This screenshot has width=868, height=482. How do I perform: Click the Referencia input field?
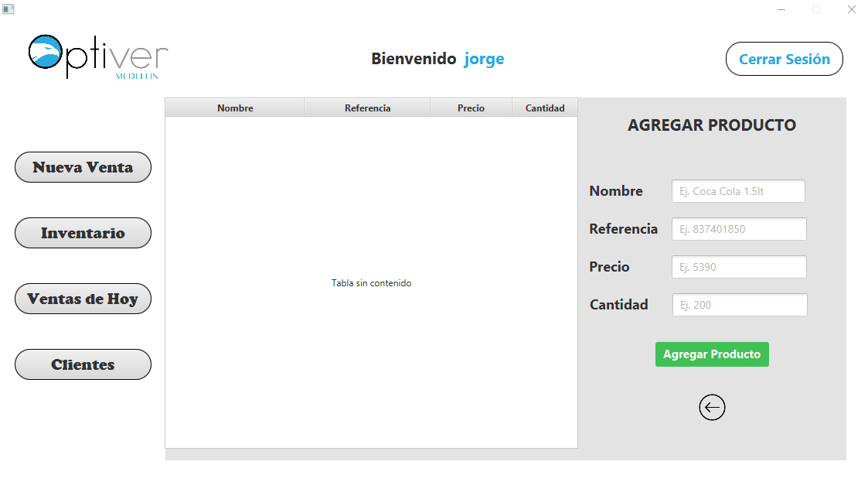coord(739,228)
